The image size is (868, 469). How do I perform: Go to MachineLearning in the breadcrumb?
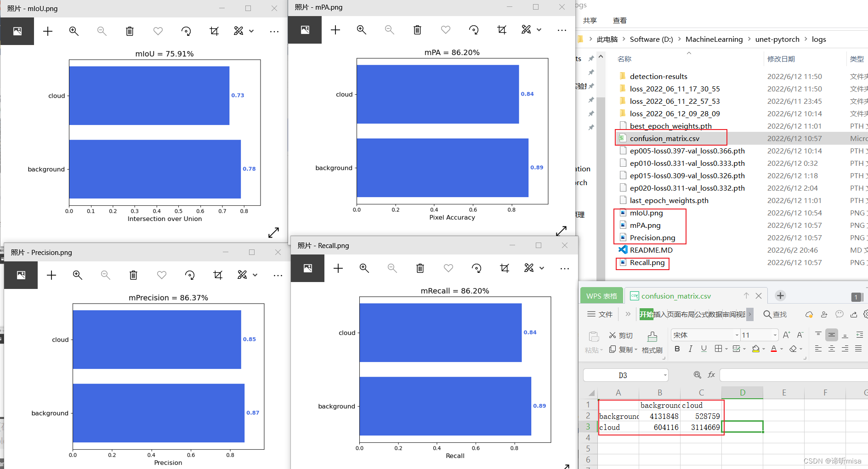click(x=714, y=39)
